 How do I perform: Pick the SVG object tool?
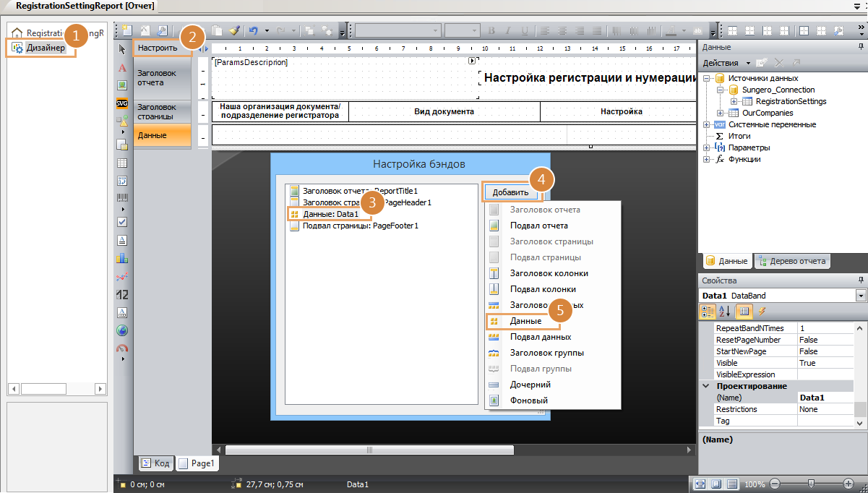[122, 103]
